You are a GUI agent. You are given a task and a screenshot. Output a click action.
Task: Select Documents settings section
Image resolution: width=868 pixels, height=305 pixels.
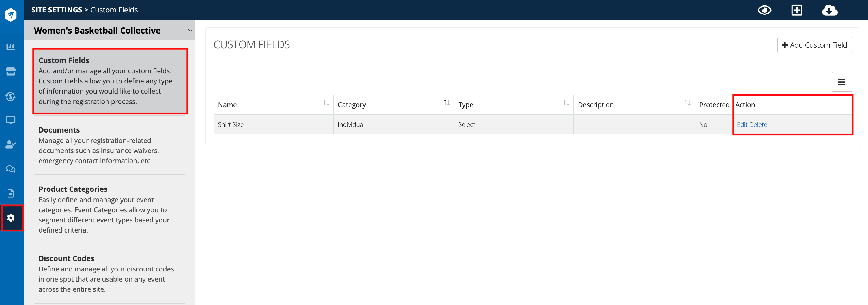(x=110, y=145)
